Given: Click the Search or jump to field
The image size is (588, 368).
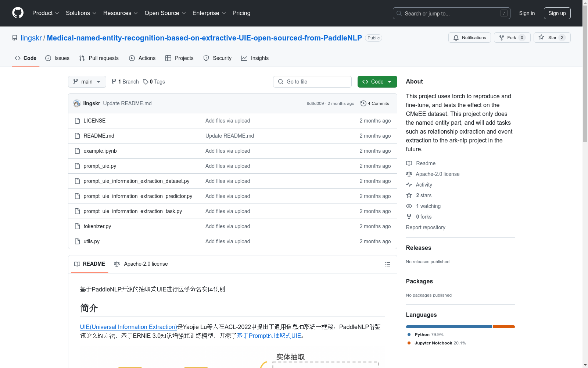Looking at the screenshot, I should (452, 13).
